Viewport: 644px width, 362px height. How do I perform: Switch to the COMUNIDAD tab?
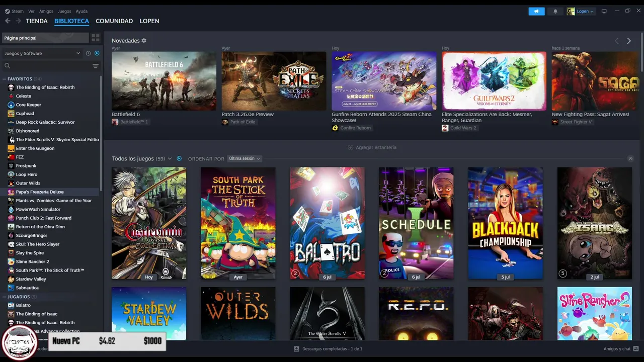click(x=114, y=21)
